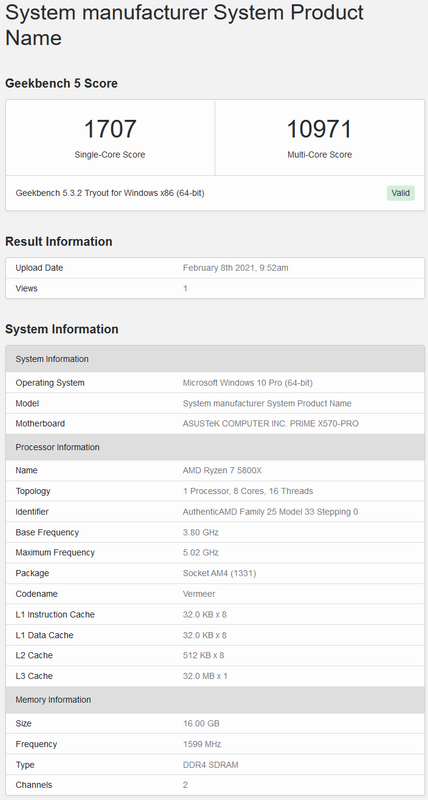Select the 512 KB x 8 value
The width and height of the screenshot is (428, 800).
coord(204,655)
